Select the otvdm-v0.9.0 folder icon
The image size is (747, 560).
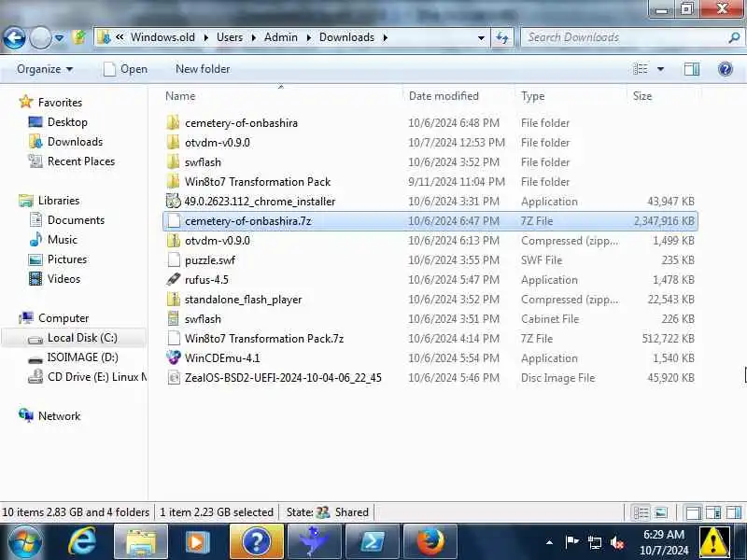[x=174, y=143]
